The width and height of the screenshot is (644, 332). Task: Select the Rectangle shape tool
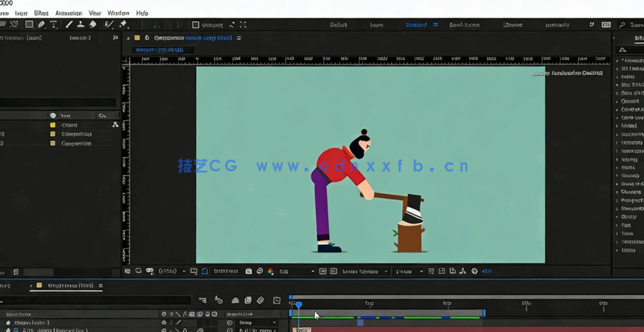point(29,24)
